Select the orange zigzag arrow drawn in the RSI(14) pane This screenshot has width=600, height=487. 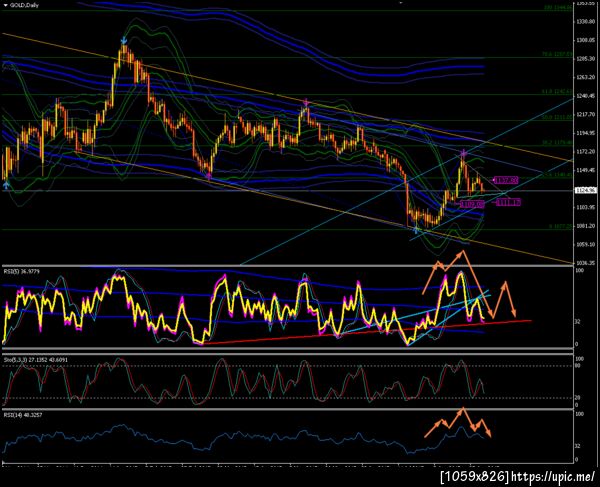458,422
